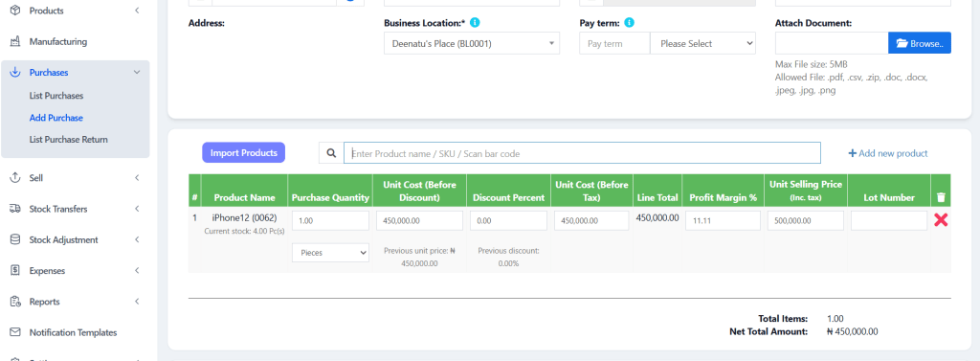The image size is (980, 361).
Task: Click the magnifier icon beside product search
Action: (x=331, y=153)
